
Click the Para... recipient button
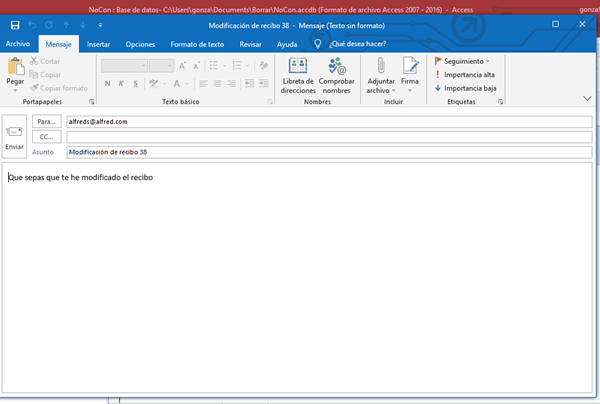(x=47, y=121)
